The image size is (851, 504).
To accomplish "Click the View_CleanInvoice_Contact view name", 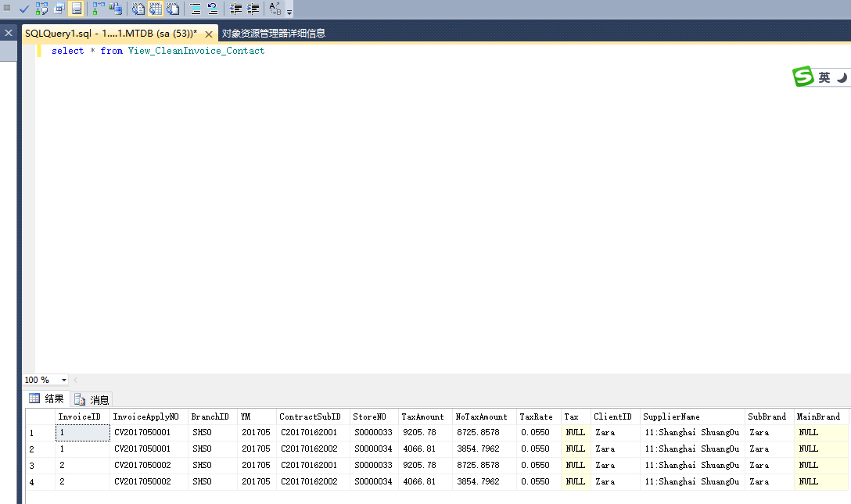I will coord(196,51).
